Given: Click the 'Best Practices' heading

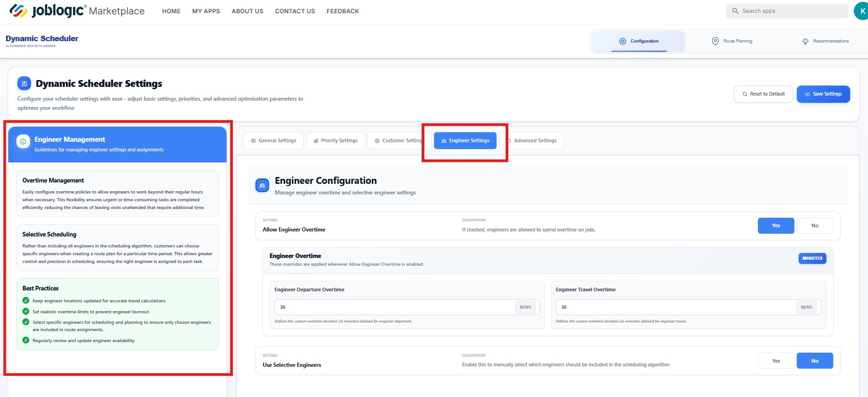Looking at the screenshot, I should click(41, 289).
